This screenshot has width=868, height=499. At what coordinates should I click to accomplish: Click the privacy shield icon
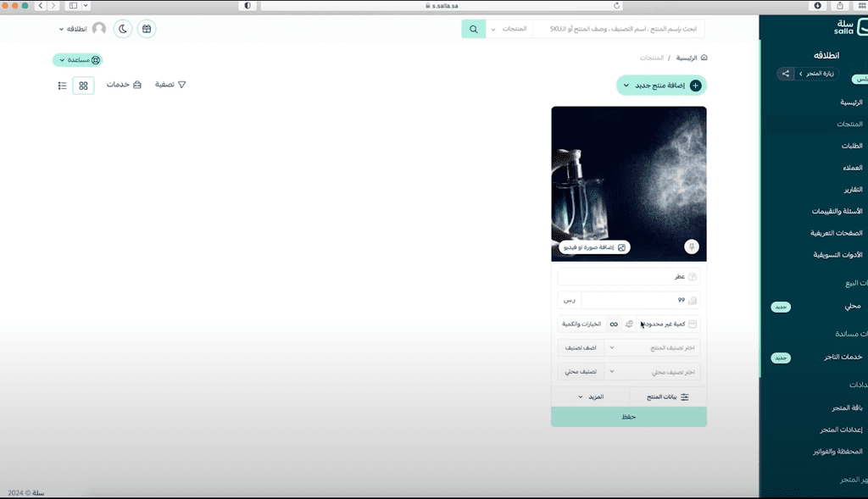(x=248, y=6)
